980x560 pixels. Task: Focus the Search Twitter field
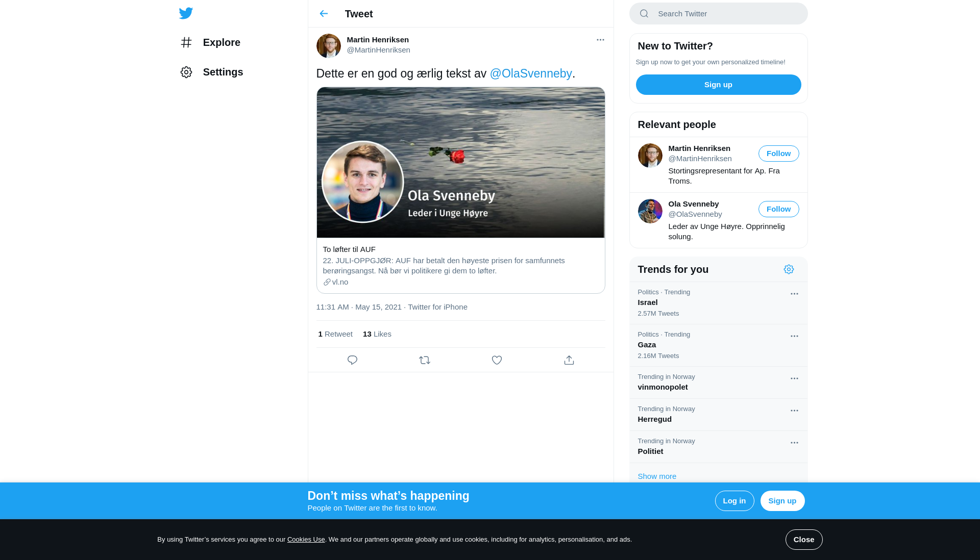(719, 14)
